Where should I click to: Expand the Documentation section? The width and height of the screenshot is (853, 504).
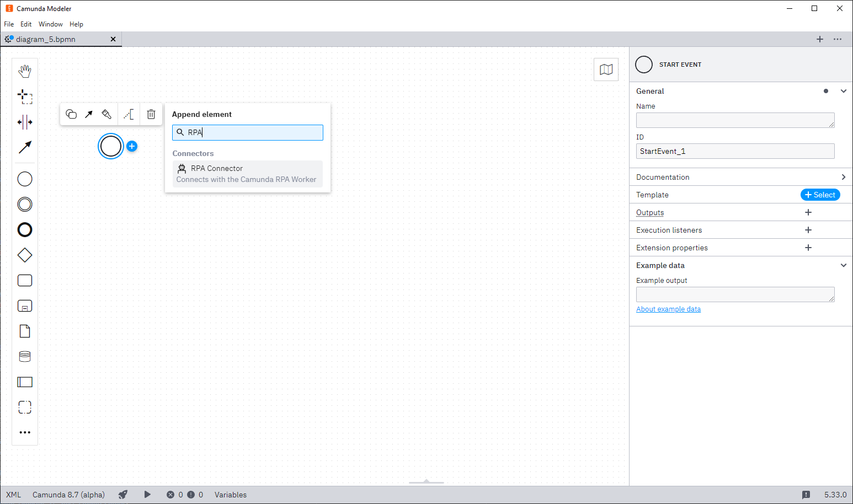coord(844,177)
